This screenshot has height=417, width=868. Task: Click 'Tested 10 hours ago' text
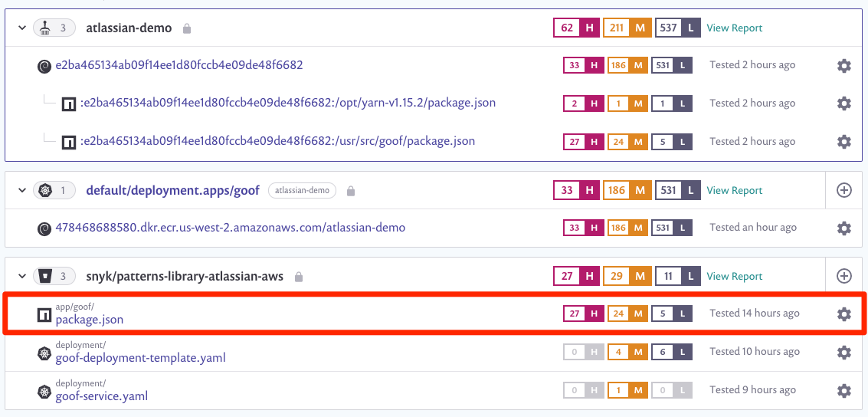pos(755,351)
